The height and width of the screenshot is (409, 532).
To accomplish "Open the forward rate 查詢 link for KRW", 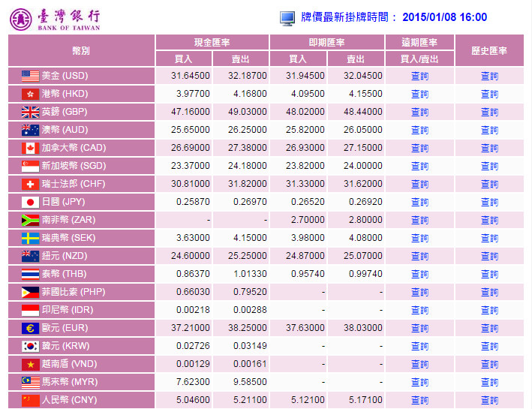I will pos(419,346).
